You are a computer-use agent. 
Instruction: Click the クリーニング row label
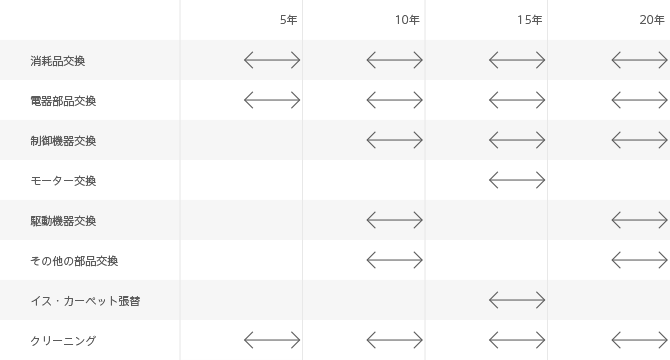(63, 341)
